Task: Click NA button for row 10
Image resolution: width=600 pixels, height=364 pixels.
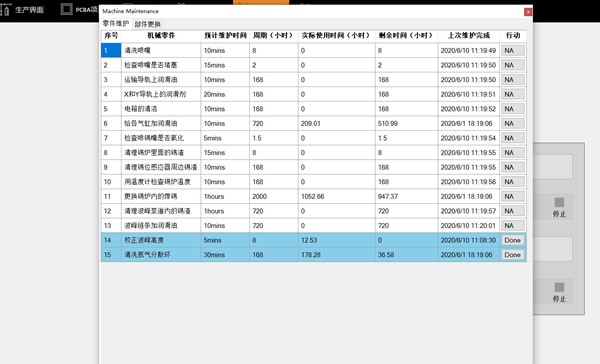Action: 513,182
